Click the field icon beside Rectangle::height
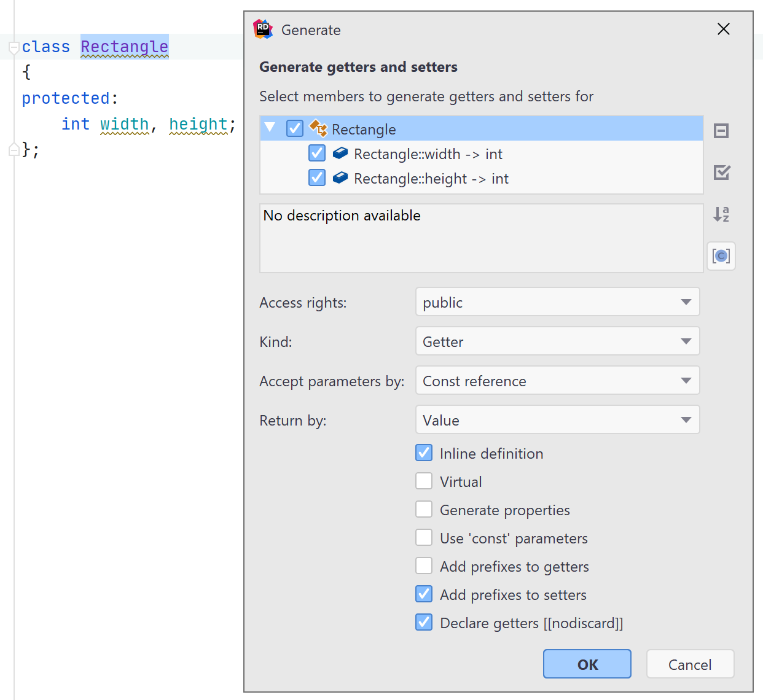 click(x=340, y=178)
